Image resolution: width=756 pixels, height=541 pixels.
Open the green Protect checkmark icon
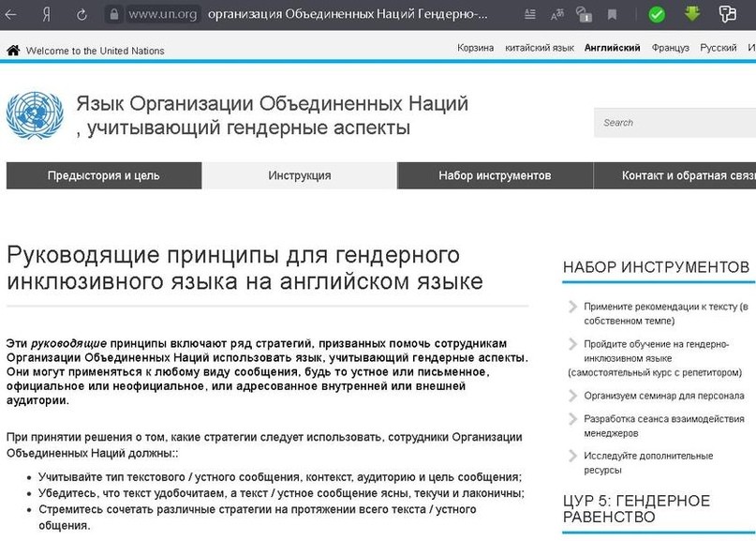tap(655, 14)
